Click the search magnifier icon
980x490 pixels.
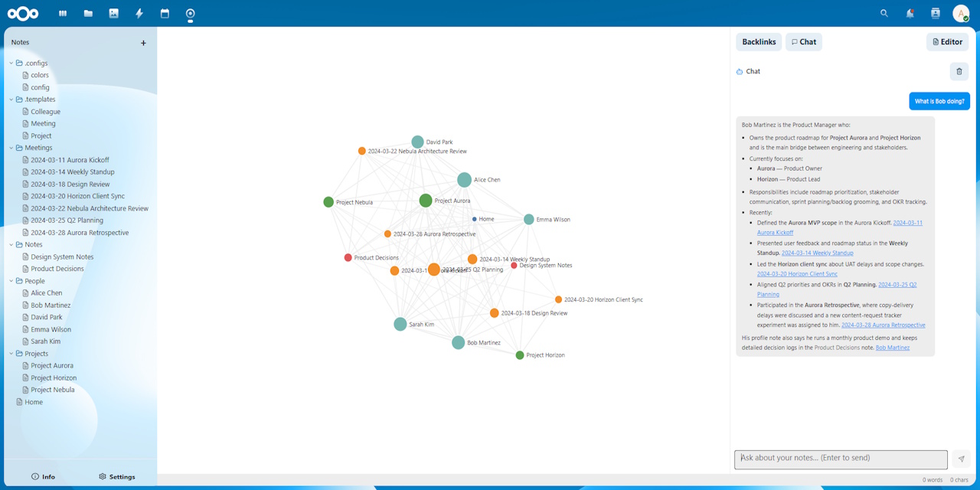[884, 13]
